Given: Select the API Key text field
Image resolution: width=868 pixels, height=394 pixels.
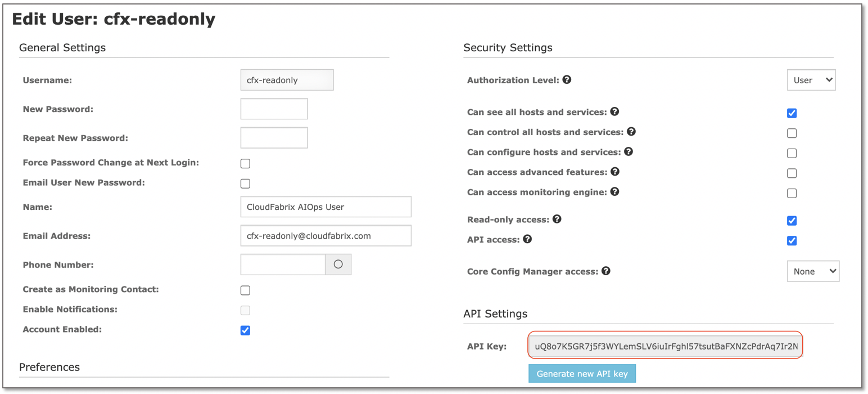Looking at the screenshot, I should (666, 346).
